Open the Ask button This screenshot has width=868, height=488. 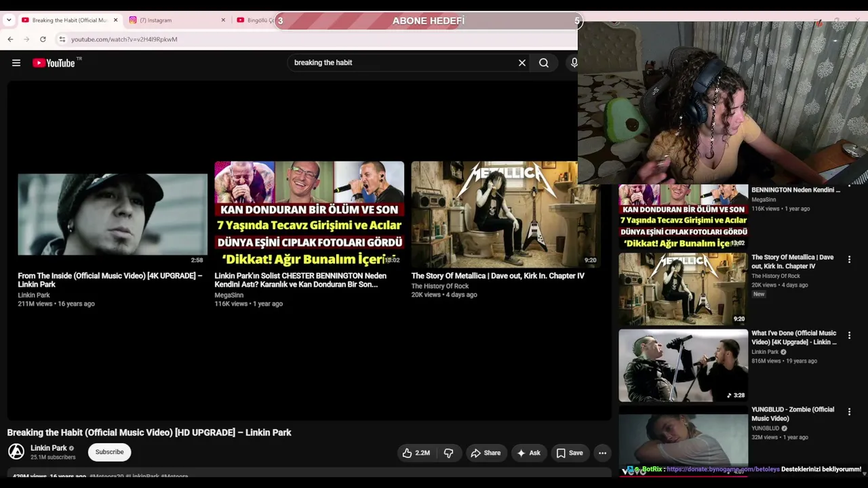(x=528, y=453)
